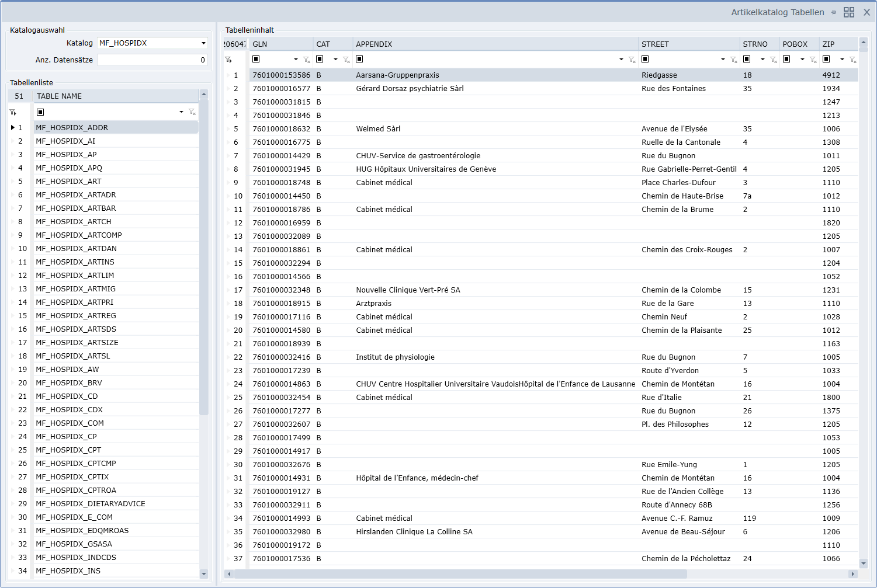
Task: Clear the GLN column filter
Action: [307, 60]
